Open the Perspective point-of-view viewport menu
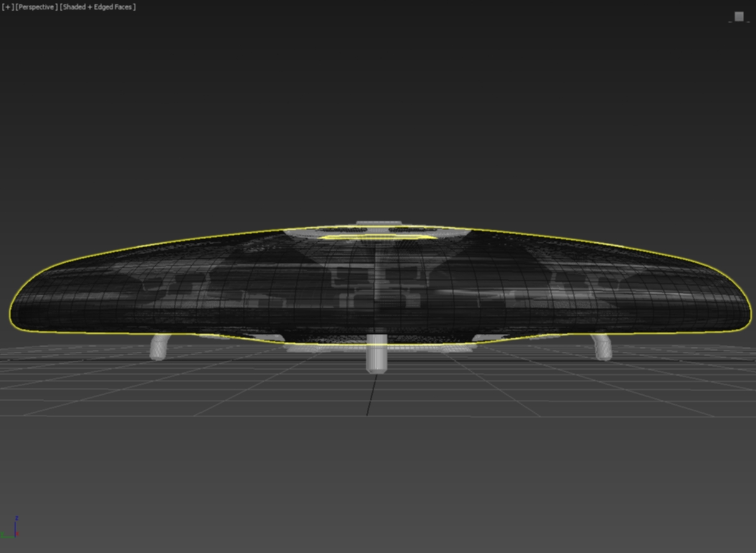The width and height of the screenshot is (756, 553). [37, 7]
